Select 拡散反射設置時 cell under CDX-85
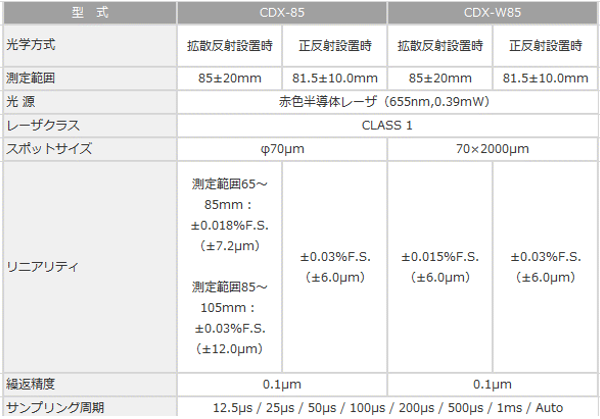Viewport: 600px width, 419px height. point(229,46)
